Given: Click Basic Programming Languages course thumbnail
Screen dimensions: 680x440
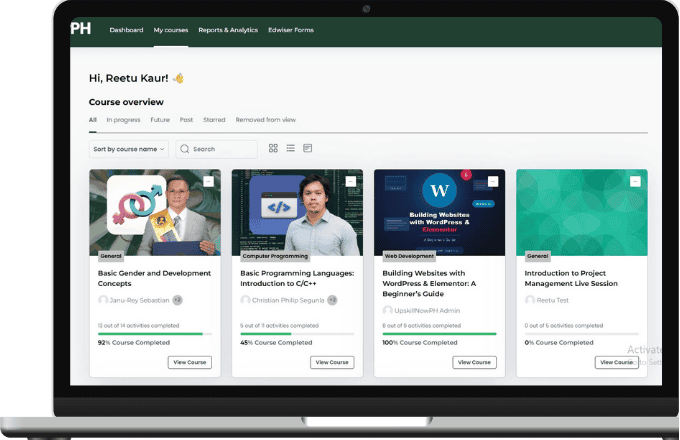Looking at the screenshot, I should tap(297, 212).
